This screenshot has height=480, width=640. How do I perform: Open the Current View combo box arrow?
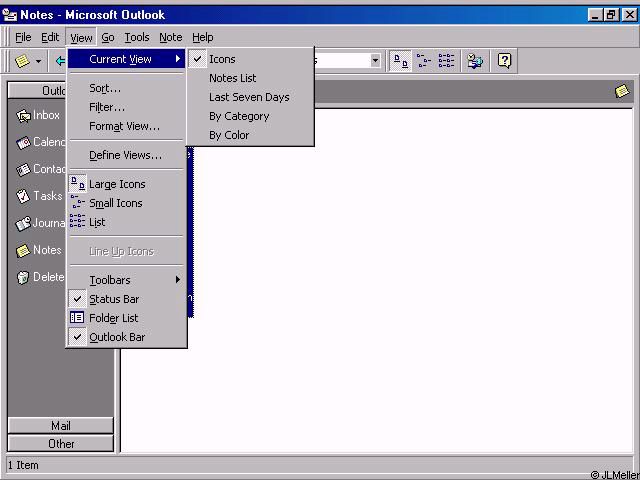click(x=375, y=61)
